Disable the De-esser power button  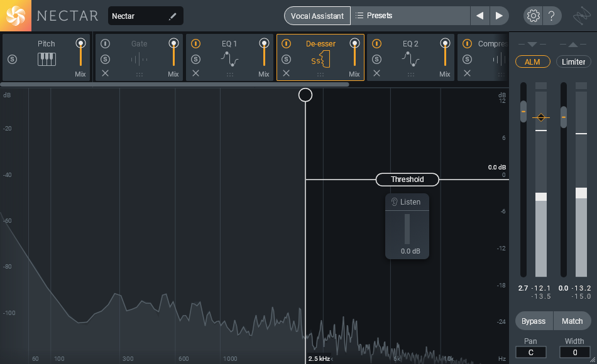(x=287, y=44)
